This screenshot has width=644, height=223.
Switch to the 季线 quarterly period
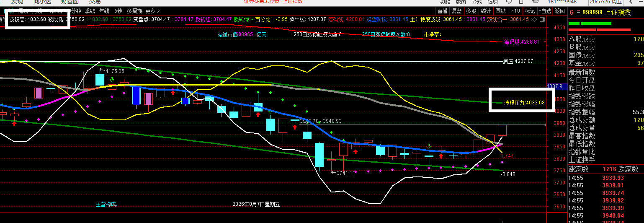(90, 11)
